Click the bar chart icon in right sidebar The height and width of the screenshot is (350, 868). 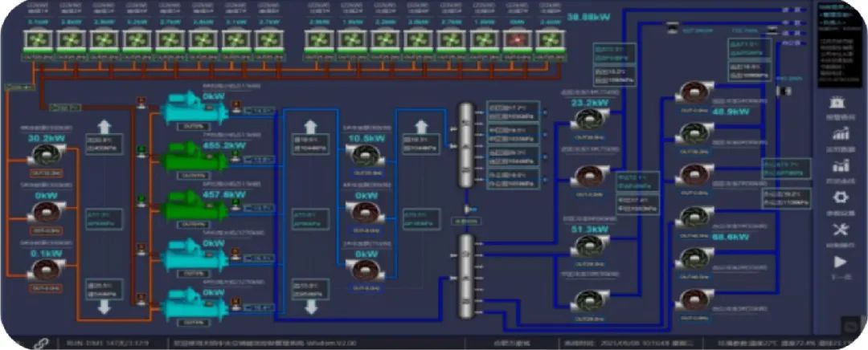click(841, 134)
